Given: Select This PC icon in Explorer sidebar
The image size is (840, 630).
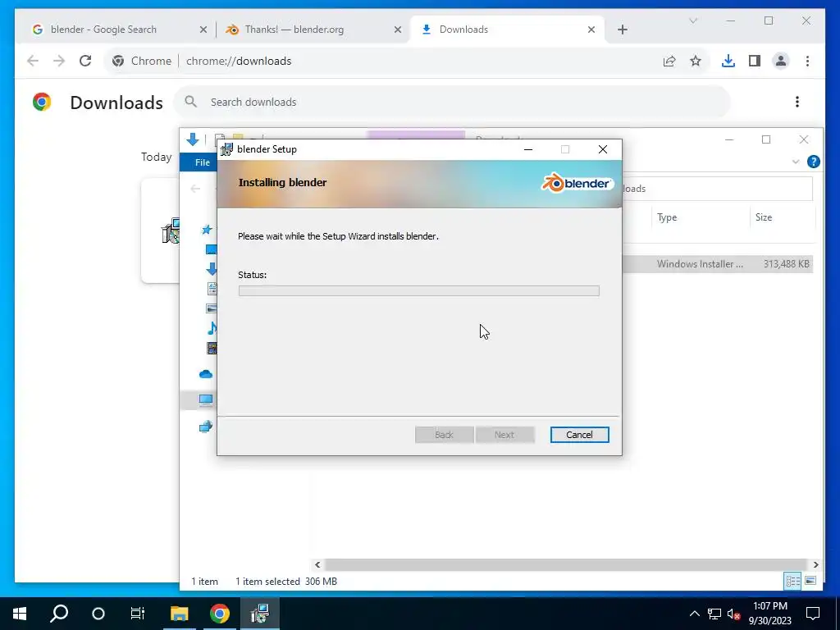Looking at the screenshot, I should (206, 399).
